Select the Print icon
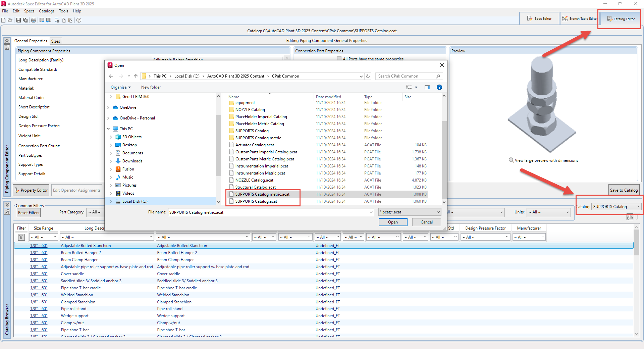 (x=33, y=20)
